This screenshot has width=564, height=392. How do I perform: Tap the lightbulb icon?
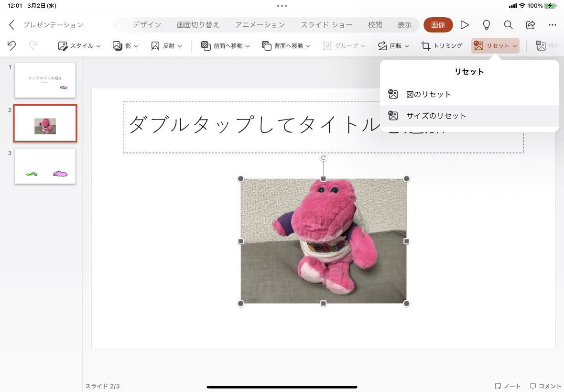[x=486, y=25]
